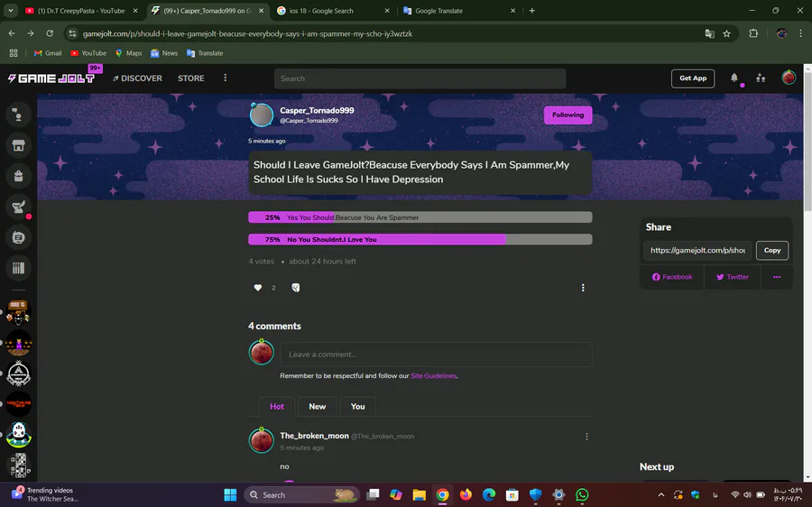Open the backpack inventory icon in sidebar
The height and width of the screenshot is (507, 812).
click(18, 176)
